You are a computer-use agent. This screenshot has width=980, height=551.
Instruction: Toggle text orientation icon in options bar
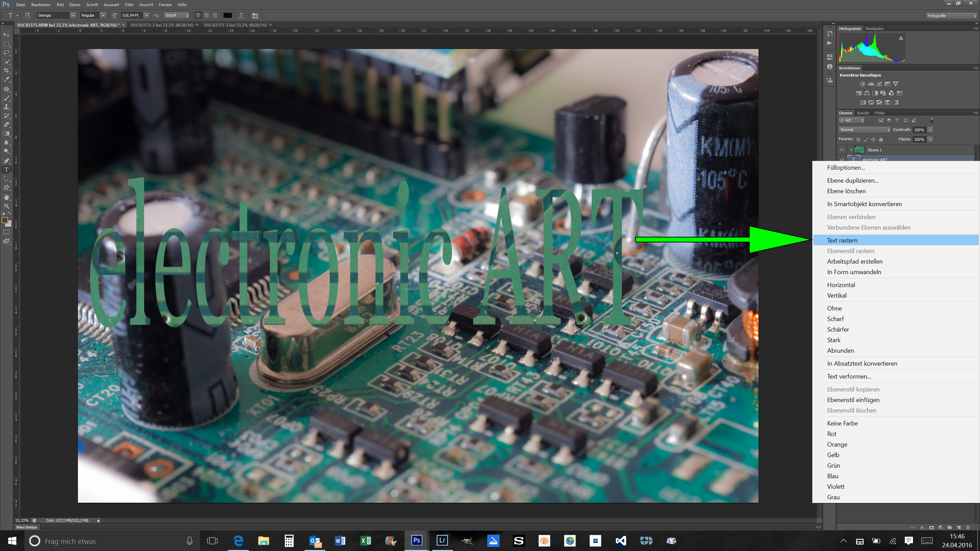[27, 16]
